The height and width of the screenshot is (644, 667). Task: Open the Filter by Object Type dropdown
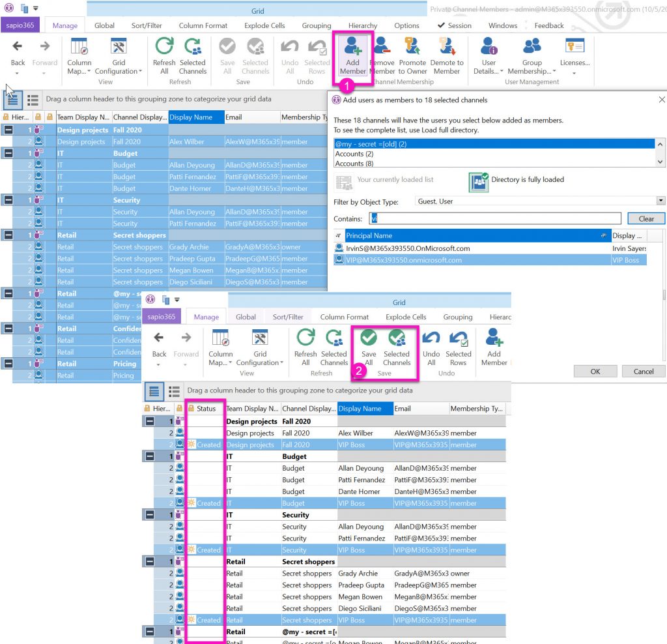pos(660,201)
